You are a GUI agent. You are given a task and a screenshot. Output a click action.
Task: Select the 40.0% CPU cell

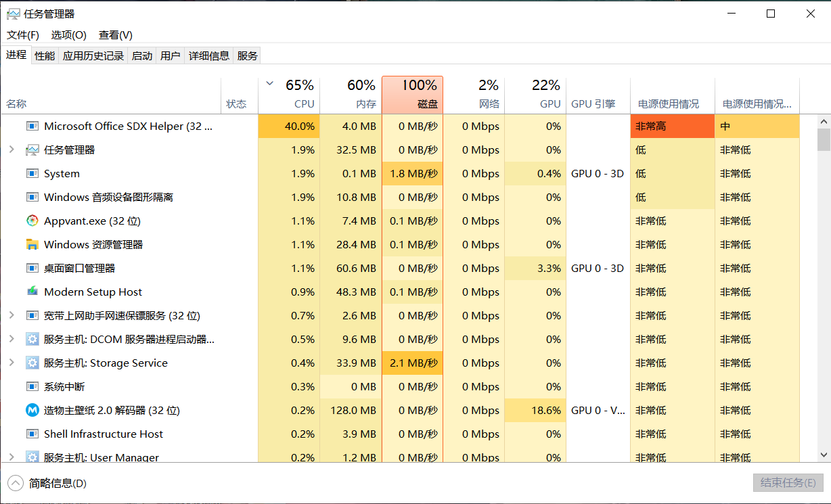pos(289,126)
